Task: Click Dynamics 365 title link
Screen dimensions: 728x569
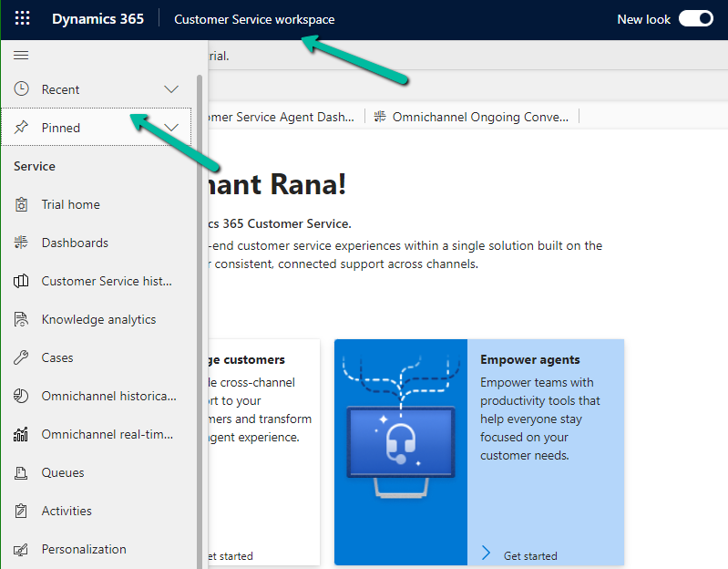Action: (x=98, y=19)
